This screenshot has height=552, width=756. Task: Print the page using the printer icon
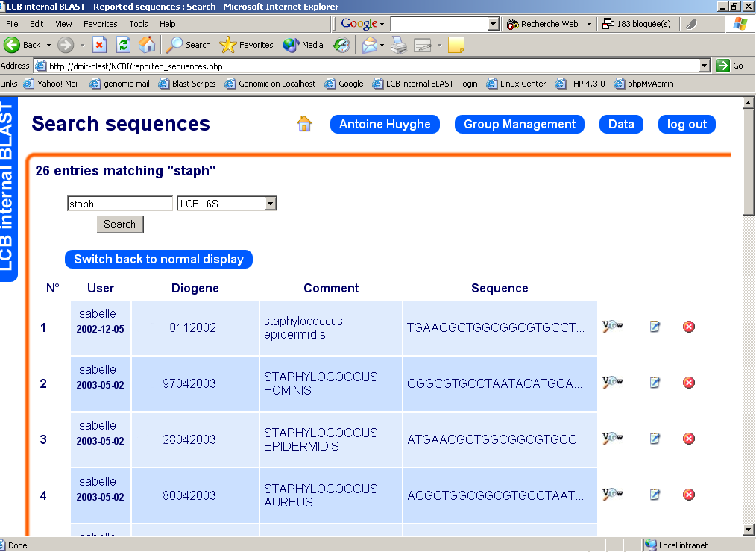tap(398, 45)
